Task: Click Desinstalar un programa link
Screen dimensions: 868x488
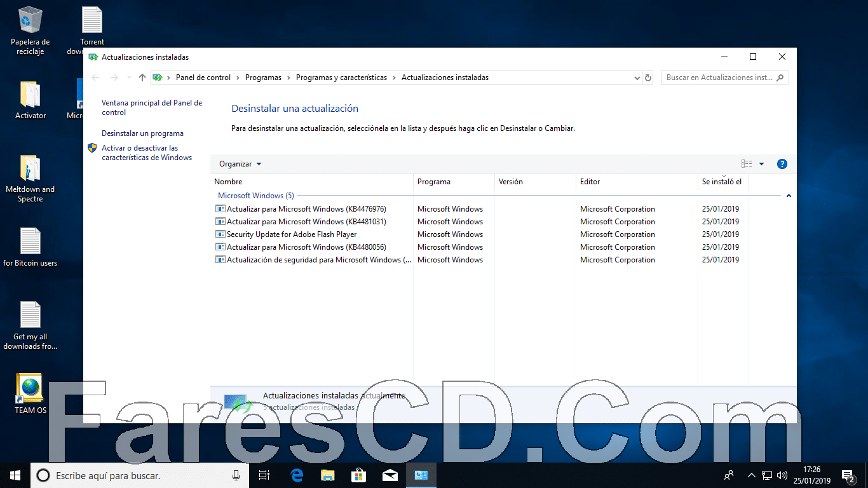Action: pyautogui.click(x=142, y=133)
